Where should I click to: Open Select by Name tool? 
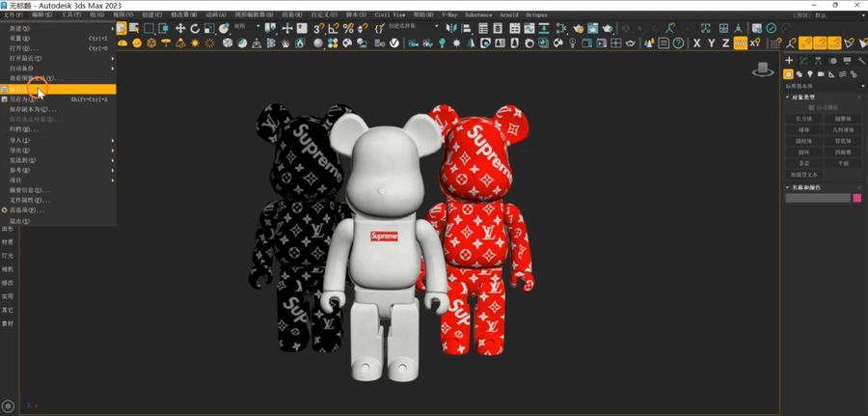pyautogui.click(x=134, y=28)
